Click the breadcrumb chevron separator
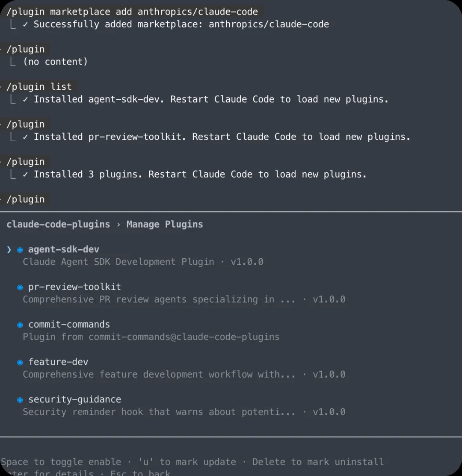The height and width of the screenshot is (476, 462). (x=118, y=225)
